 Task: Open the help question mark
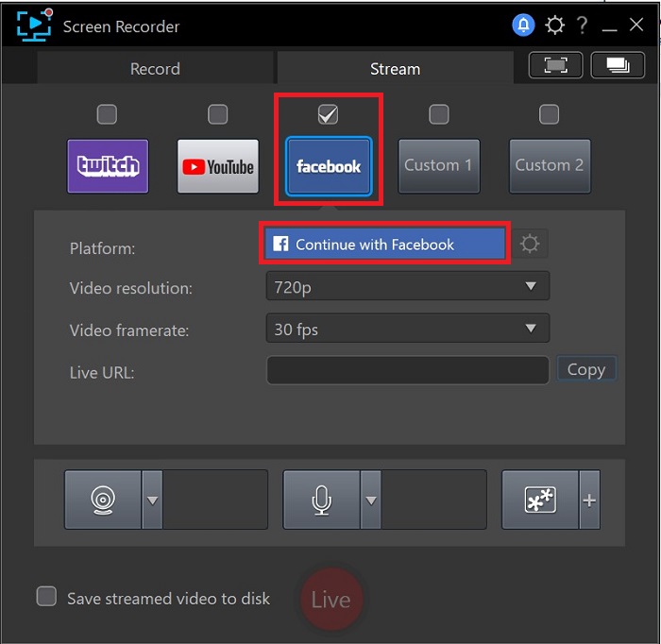coord(583,25)
